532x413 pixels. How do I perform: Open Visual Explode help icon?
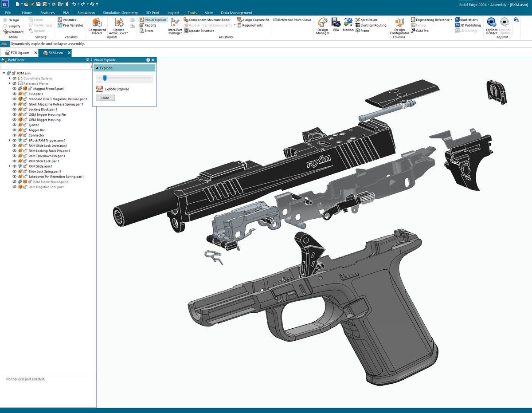click(148, 59)
